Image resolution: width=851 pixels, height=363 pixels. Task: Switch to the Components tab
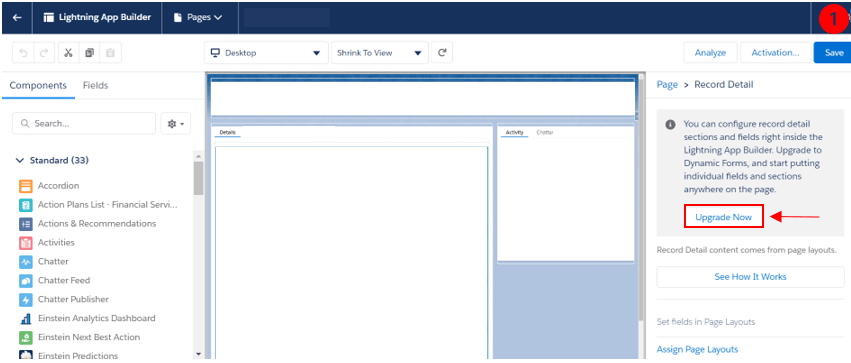click(x=38, y=86)
